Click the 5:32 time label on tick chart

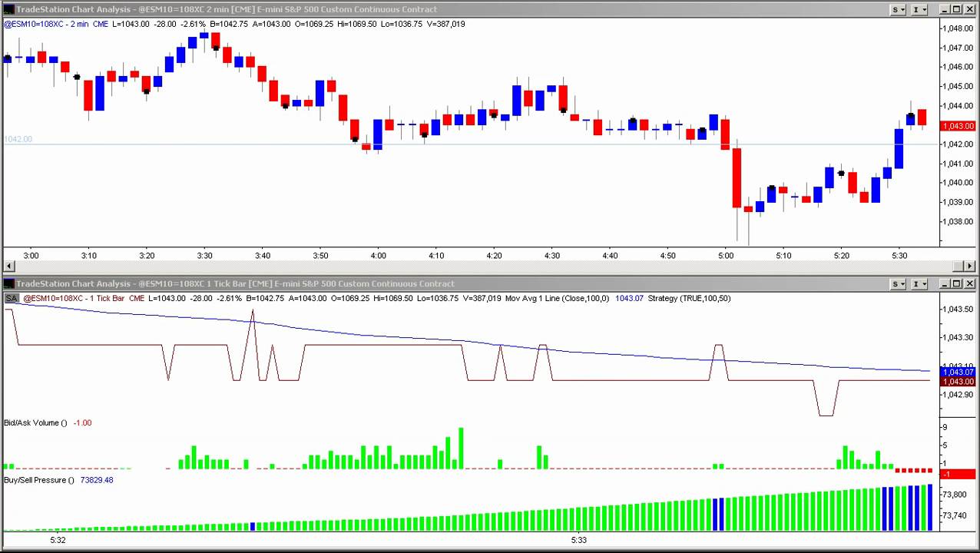coord(58,540)
